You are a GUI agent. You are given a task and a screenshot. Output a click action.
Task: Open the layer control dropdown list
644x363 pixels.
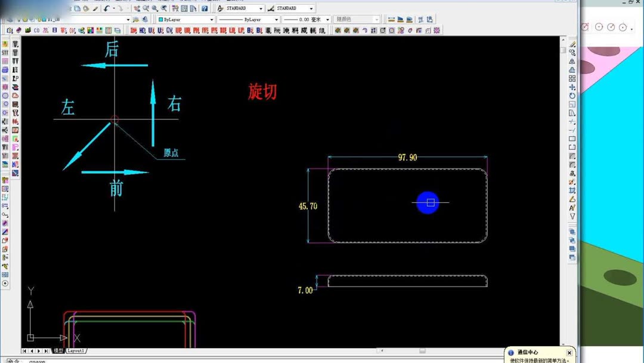(127, 19)
